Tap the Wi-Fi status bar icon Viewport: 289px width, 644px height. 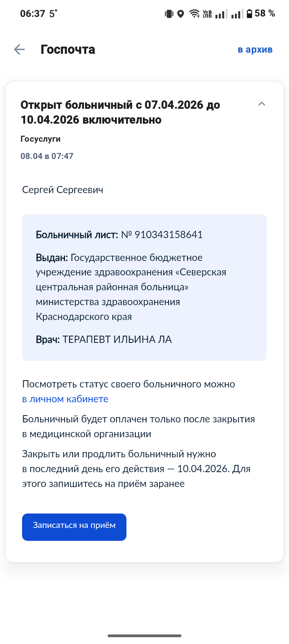click(194, 14)
